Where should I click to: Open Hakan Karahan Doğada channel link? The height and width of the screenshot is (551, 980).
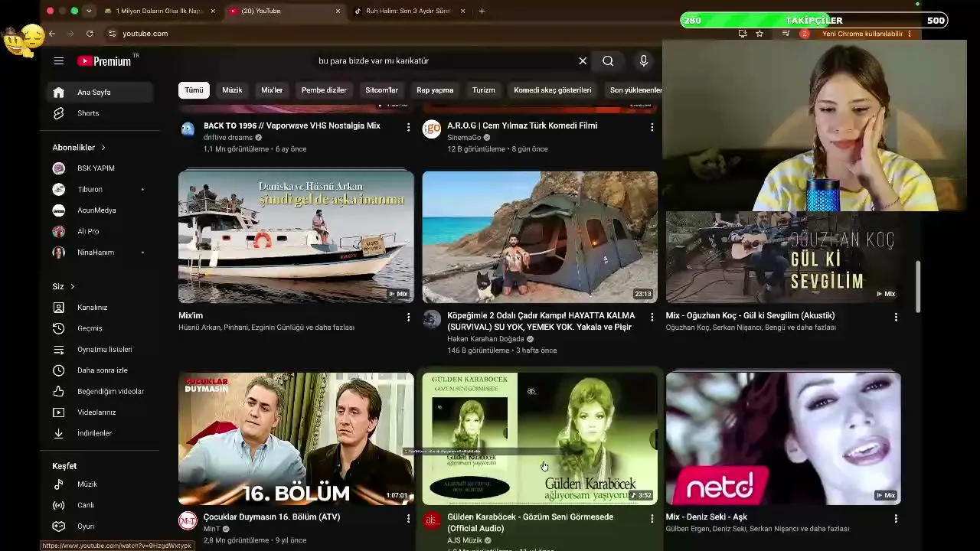485,339
